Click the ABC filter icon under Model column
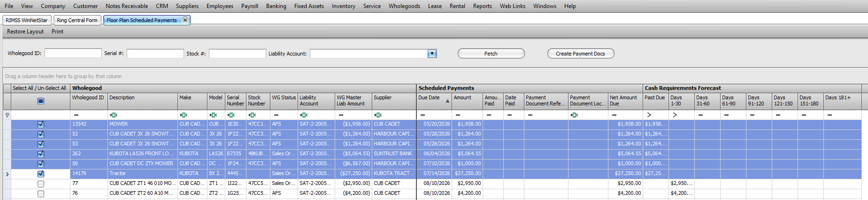The width and height of the screenshot is (868, 200). coord(213,115)
